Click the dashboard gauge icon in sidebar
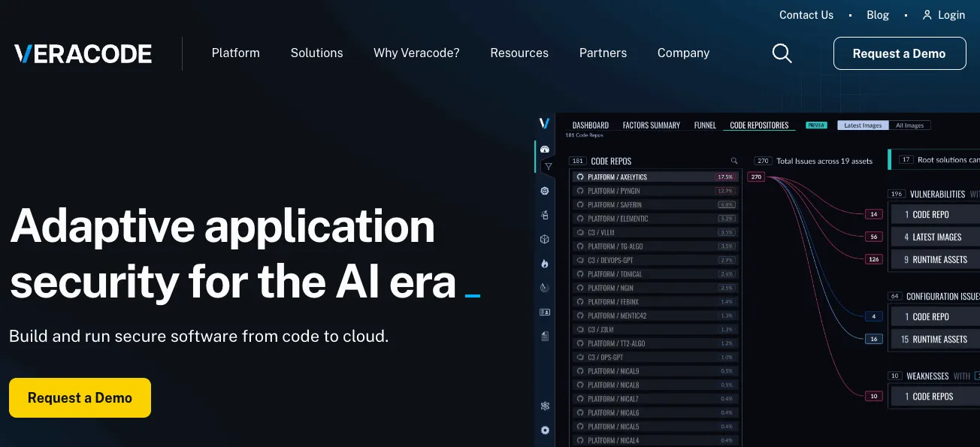This screenshot has height=447, width=980. [x=545, y=150]
